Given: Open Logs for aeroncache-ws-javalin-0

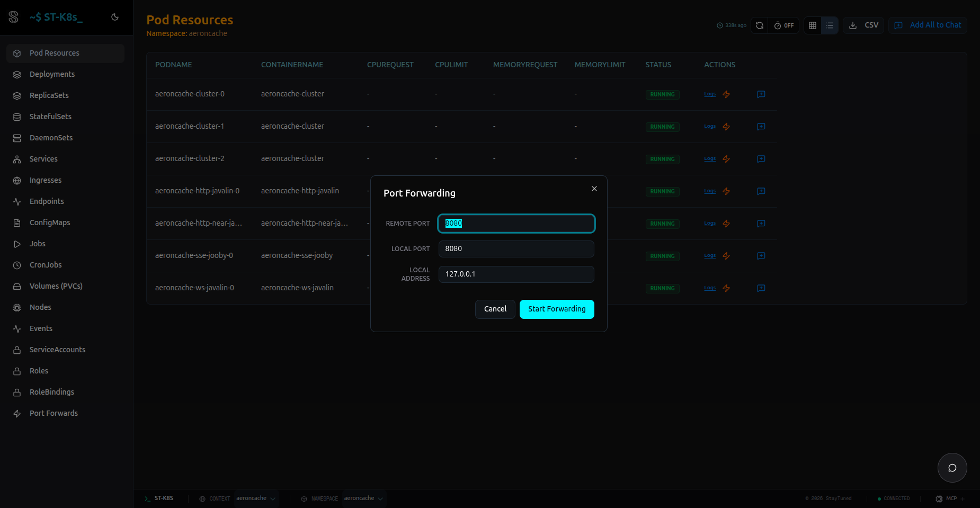Looking at the screenshot, I should [710, 288].
